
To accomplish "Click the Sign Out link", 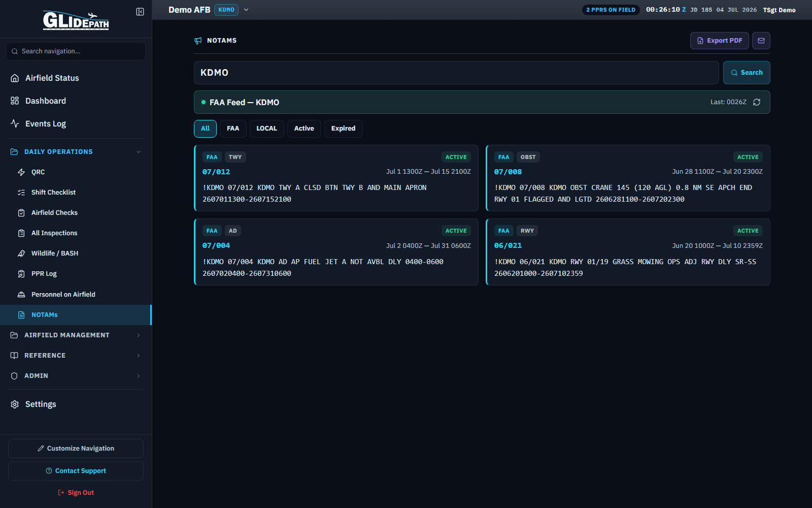I will pyautogui.click(x=76, y=493).
